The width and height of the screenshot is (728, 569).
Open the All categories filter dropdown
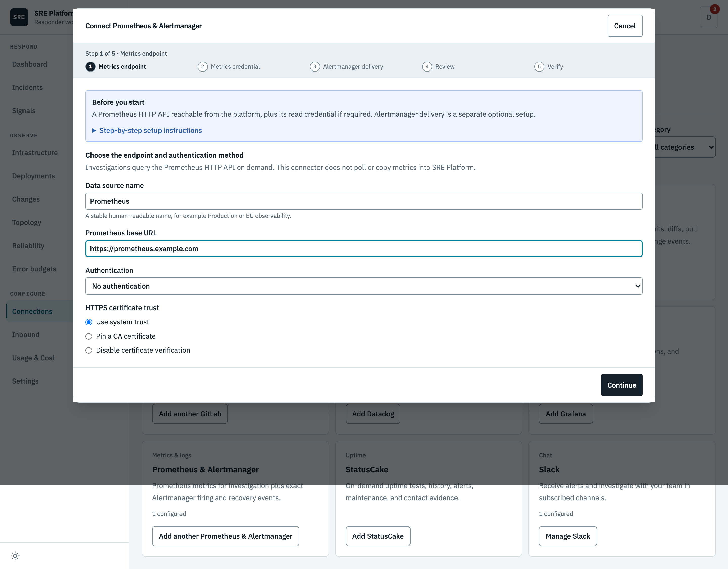685,147
